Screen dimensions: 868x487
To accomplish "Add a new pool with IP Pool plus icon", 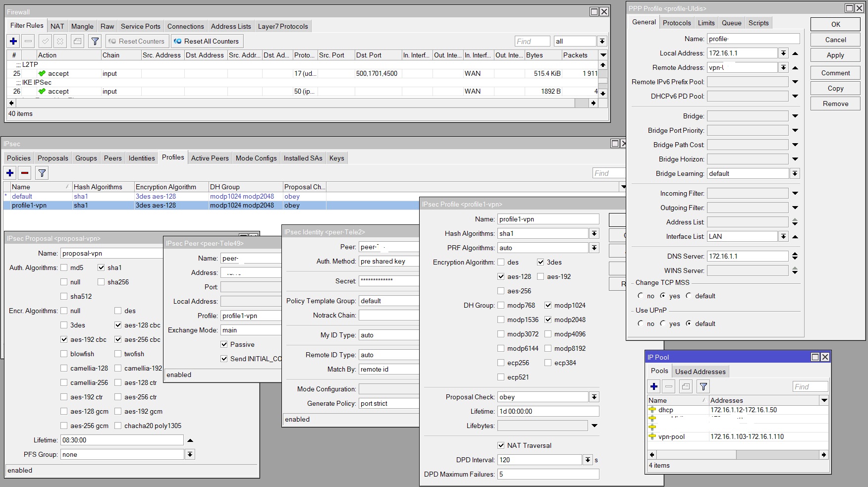I will (x=654, y=386).
